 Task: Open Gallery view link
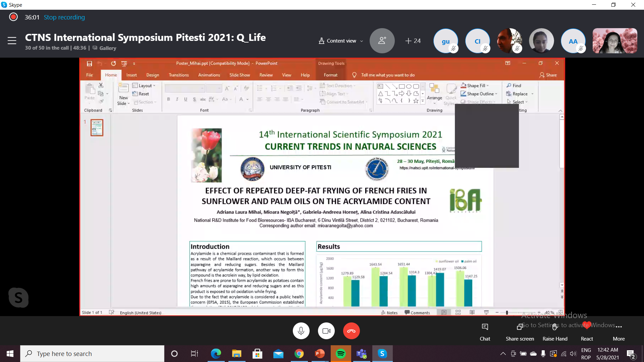[x=104, y=48]
